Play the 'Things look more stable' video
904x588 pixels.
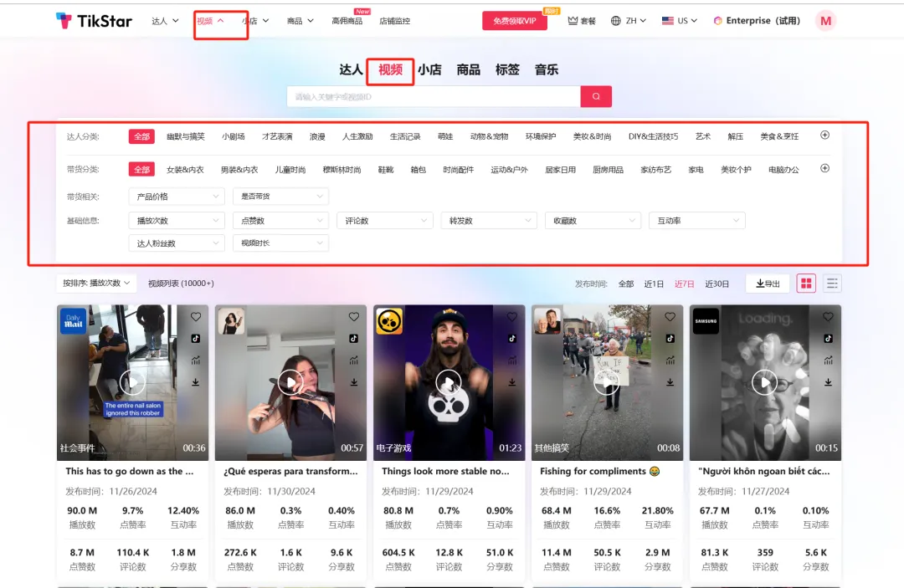pos(449,382)
